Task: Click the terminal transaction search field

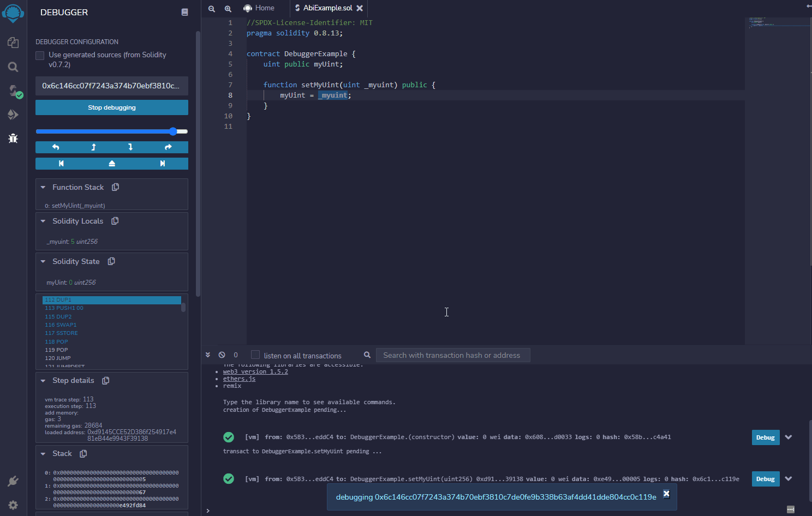Action: [453, 355]
